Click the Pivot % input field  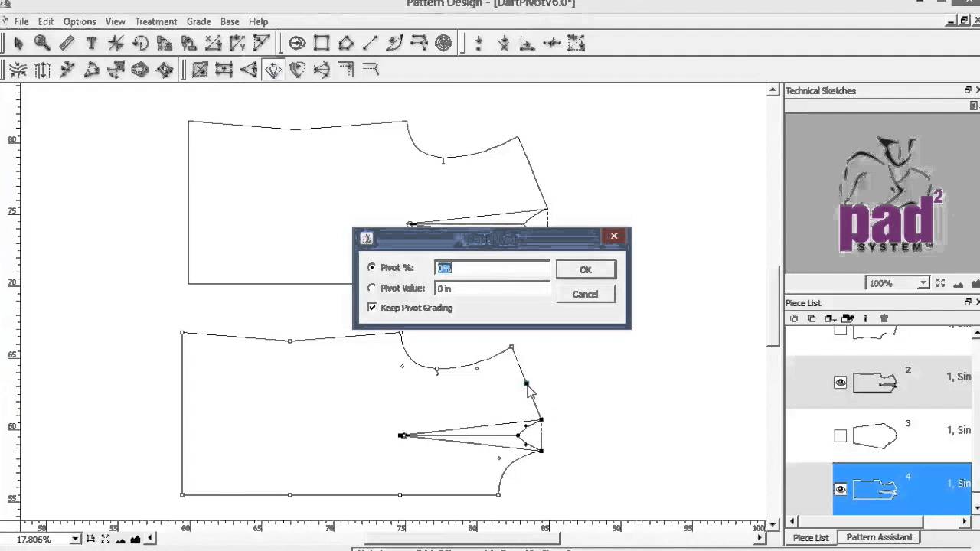coord(492,268)
